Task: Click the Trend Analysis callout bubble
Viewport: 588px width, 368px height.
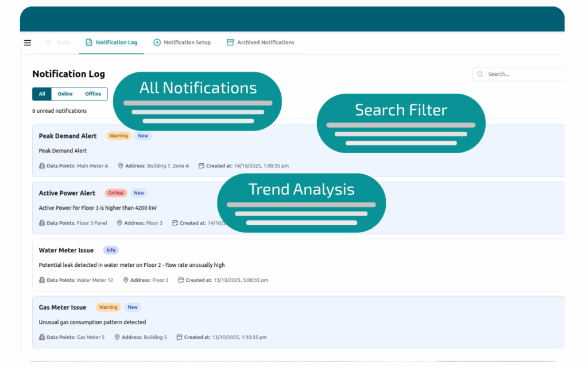Action: 301,203
